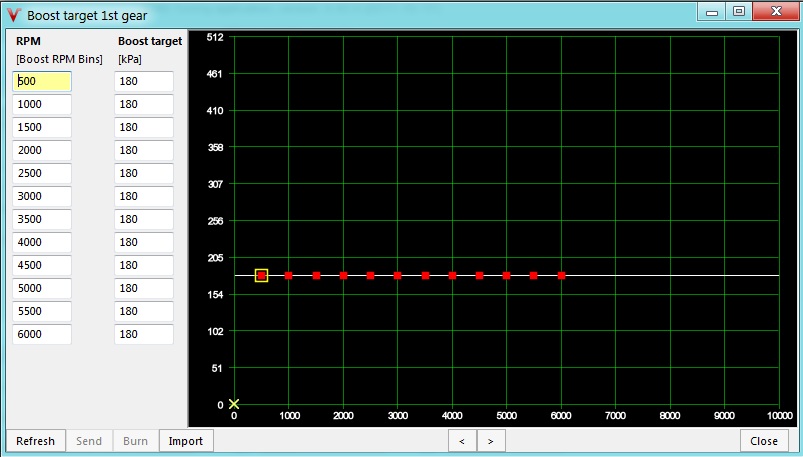Click boost target field for 5500 RPM row
Image resolution: width=803 pixels, height=457 pixels.
144,311
